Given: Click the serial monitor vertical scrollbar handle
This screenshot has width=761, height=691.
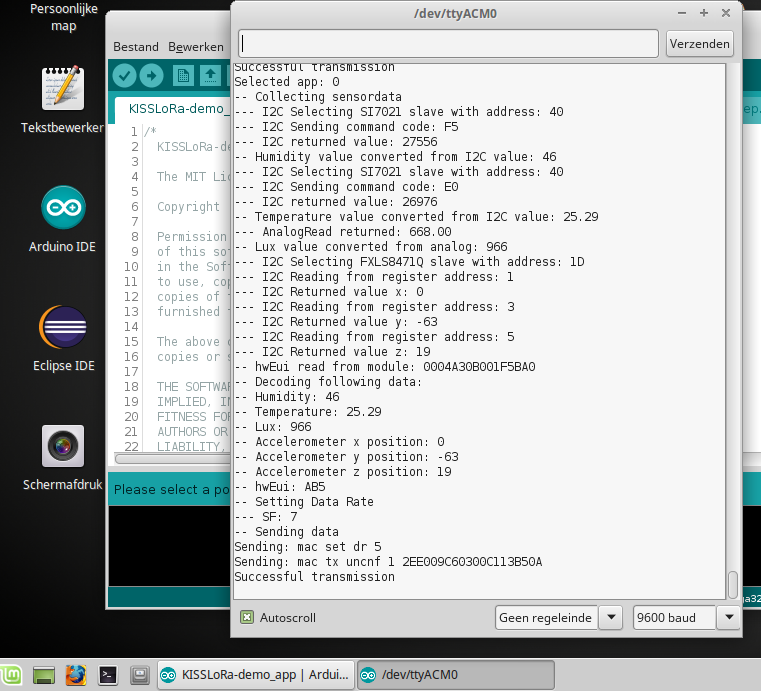Looking at the screenshot, I should (733, 585).
